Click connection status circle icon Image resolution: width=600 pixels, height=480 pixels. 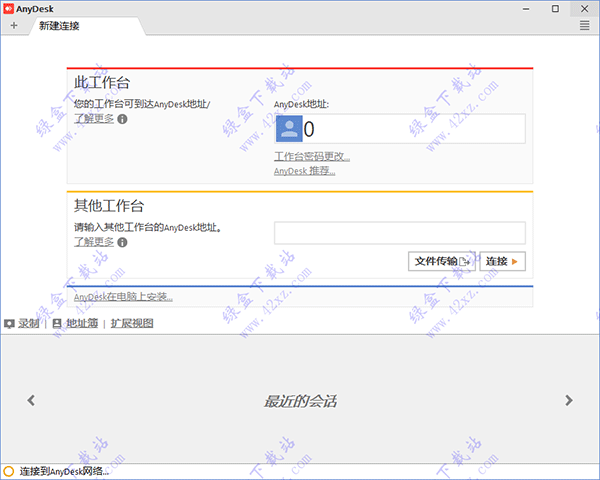(8, 471)
